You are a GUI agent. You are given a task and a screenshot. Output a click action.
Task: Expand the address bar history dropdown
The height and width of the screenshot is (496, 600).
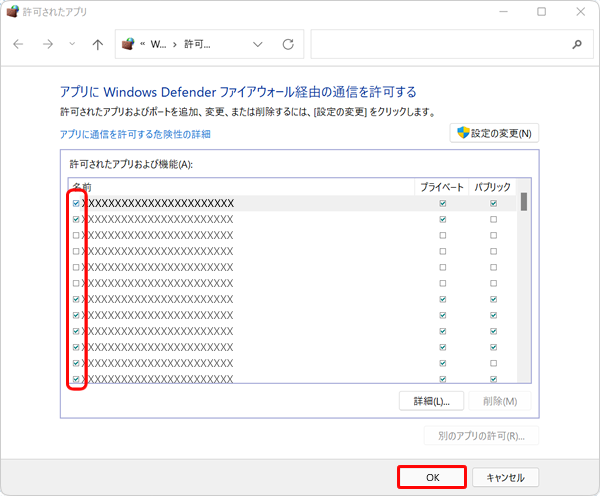[x=259, y=45]
